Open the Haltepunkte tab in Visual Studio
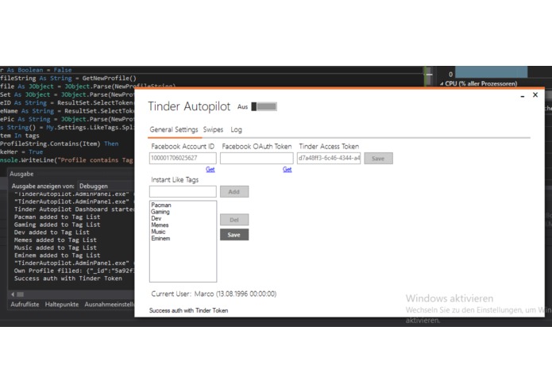Image resolution: width=552 pixels, height=392 pixels. point(62,305)
